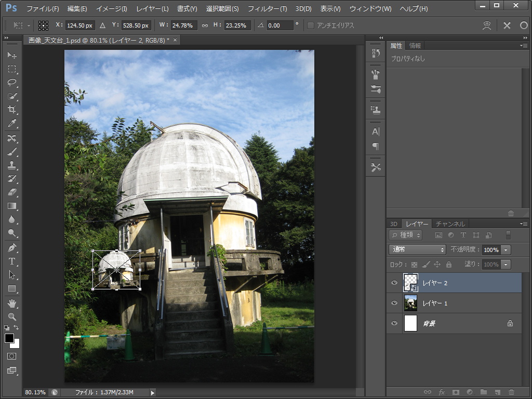Switch to the 情報 panel tab
The height and width of the screenshot is (399, 532).
pos(415,46)
